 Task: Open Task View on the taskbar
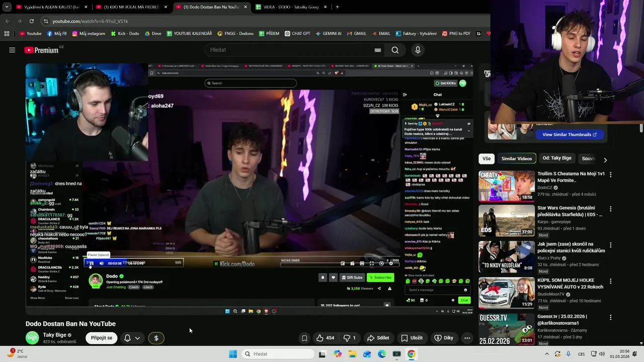coord(322,354)
